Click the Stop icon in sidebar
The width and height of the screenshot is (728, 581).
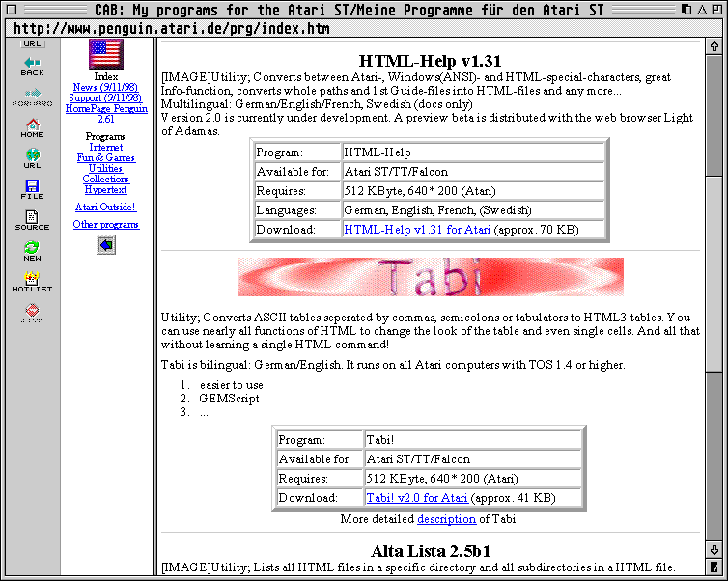32,313
